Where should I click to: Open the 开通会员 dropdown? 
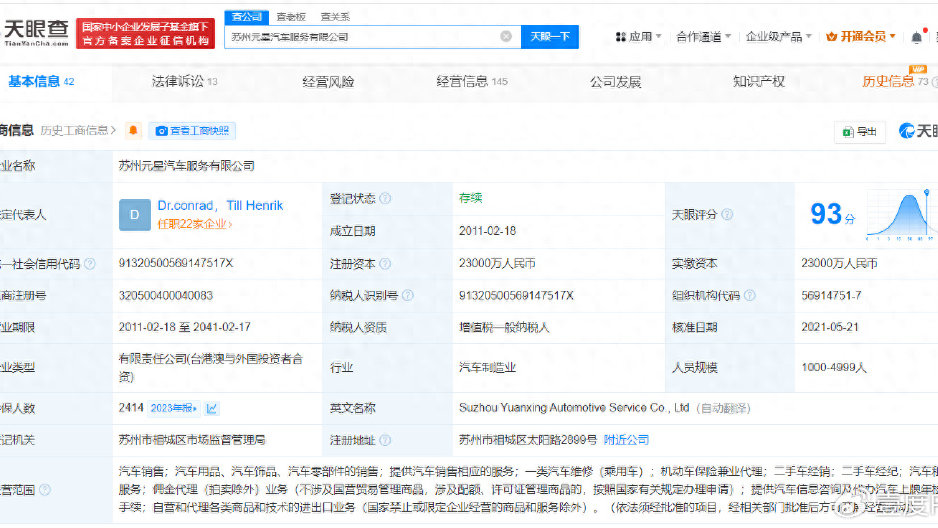[860, 37]
